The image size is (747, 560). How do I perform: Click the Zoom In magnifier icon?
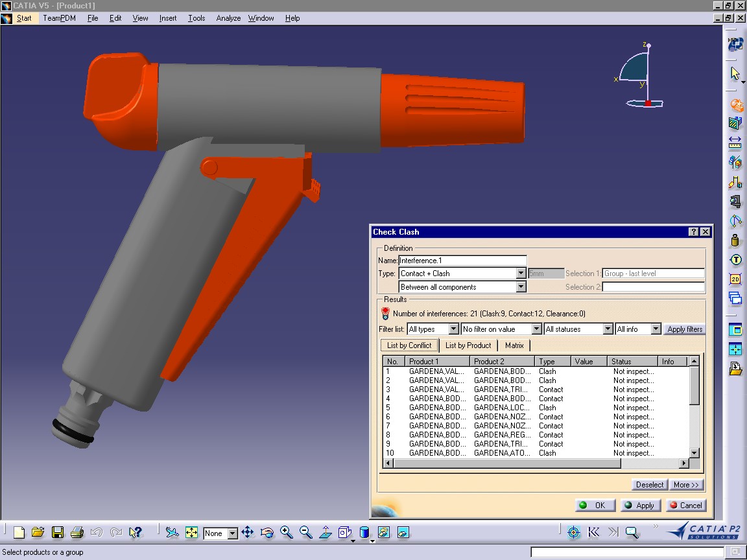[x=286, y=533]
